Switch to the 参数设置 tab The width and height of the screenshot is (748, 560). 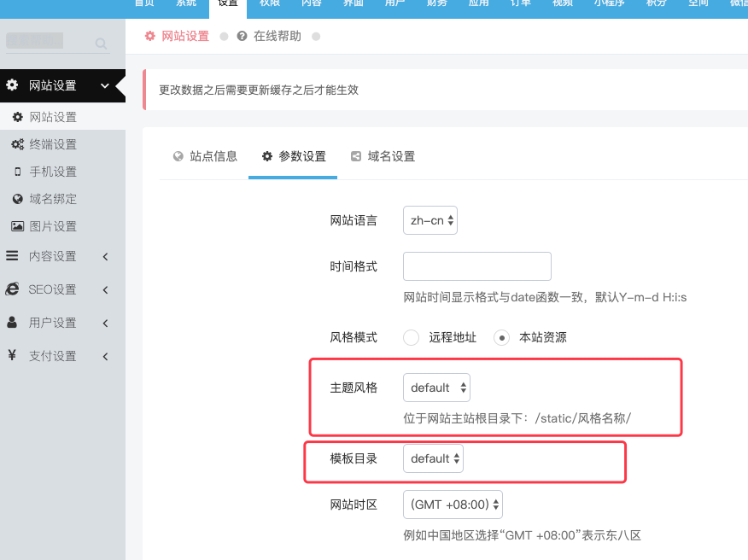(x=294, y=156)
